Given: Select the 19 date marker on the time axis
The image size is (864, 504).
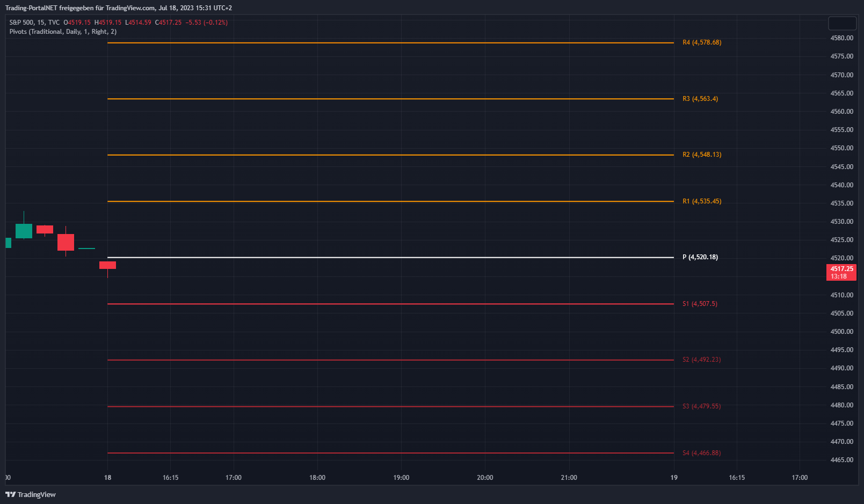Looking at the screenshot, I should [674, 478].
